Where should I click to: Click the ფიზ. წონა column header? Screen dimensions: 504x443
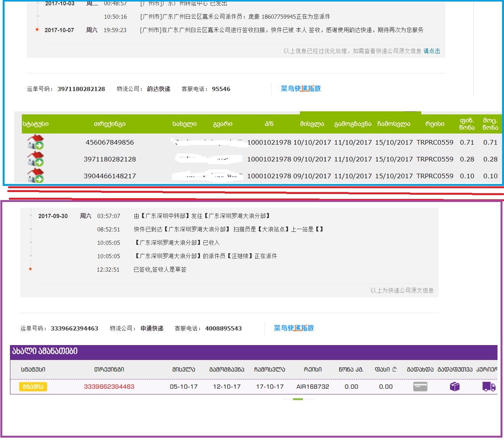pyautogui.click(x=467, y=124)
